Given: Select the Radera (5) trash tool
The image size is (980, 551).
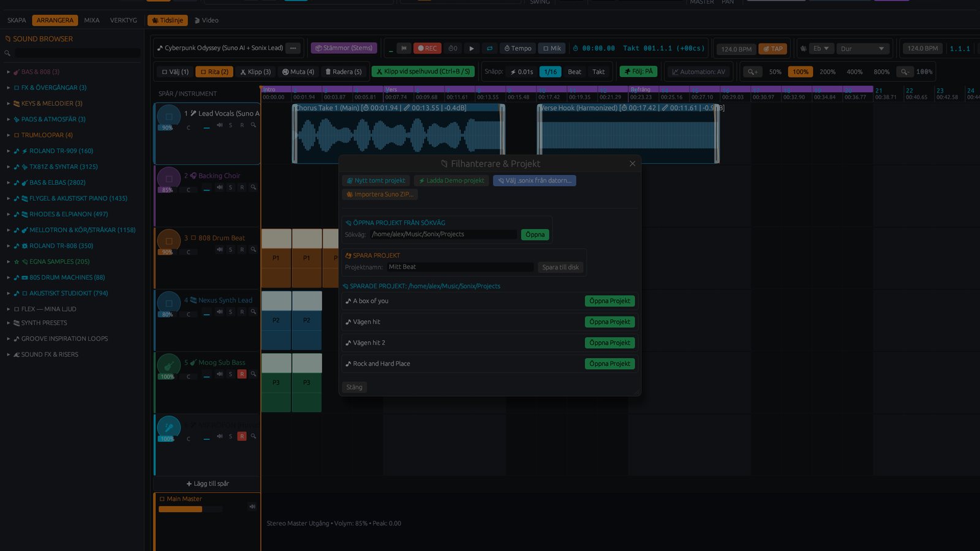Looking at the screenshot, I should (x=343, y=72).
